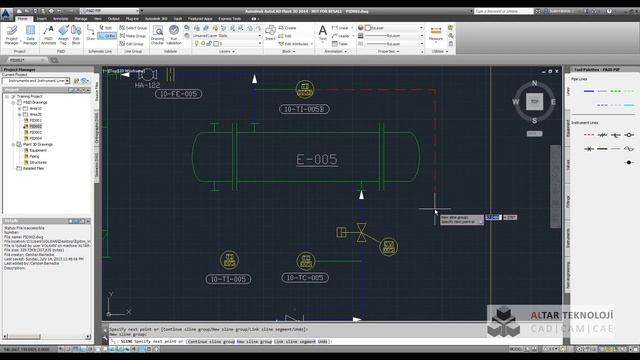The image size is (640, 360).
Task: Open the Drawing Checker tool
Action: pos(158,35)
